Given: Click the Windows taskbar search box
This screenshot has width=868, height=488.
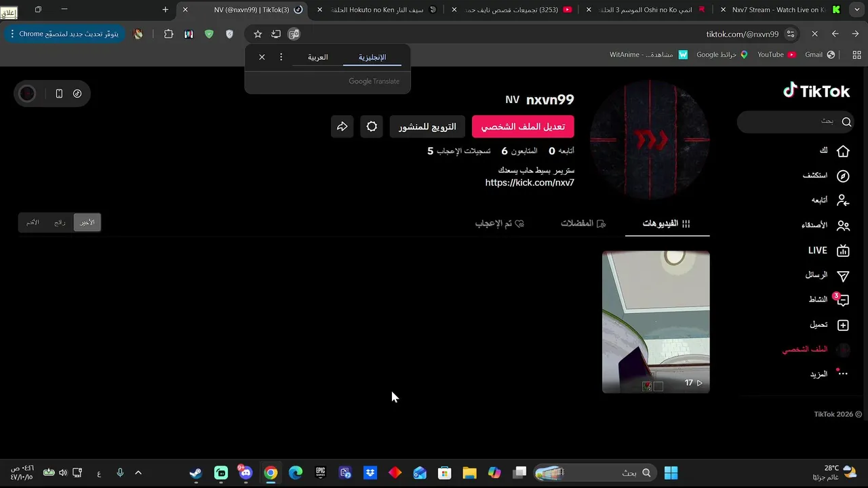Looking at the screenshot, I should [595, 473].
